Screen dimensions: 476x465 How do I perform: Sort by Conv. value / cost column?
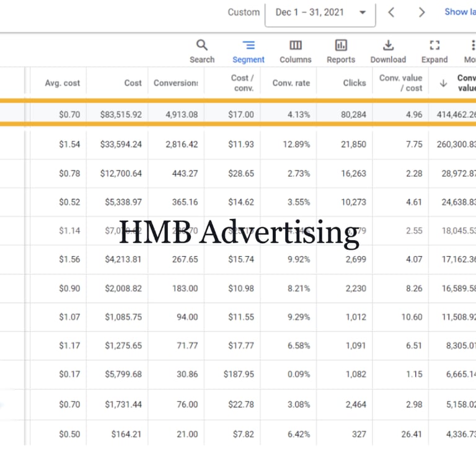click(x=401, y=83)
